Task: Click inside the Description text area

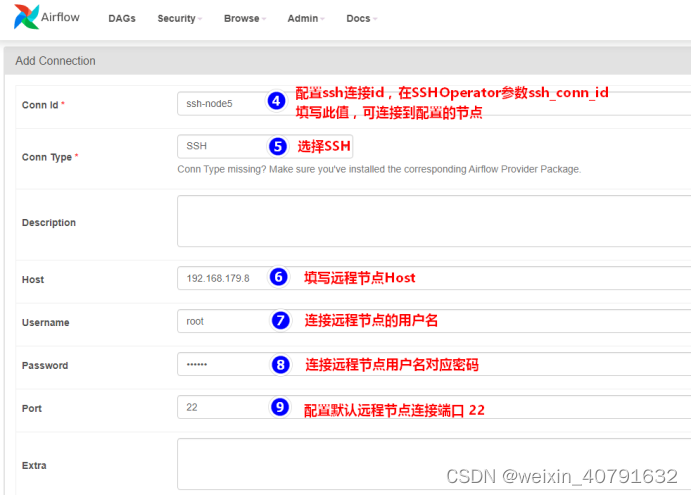Action: tap(434, 221)
